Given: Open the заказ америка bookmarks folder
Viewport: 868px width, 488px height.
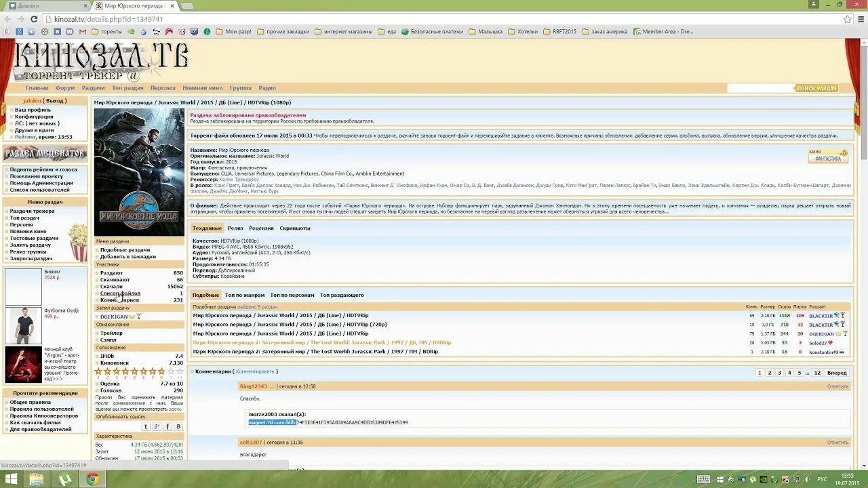Looking at the screenshot, I should pos(605,31).
